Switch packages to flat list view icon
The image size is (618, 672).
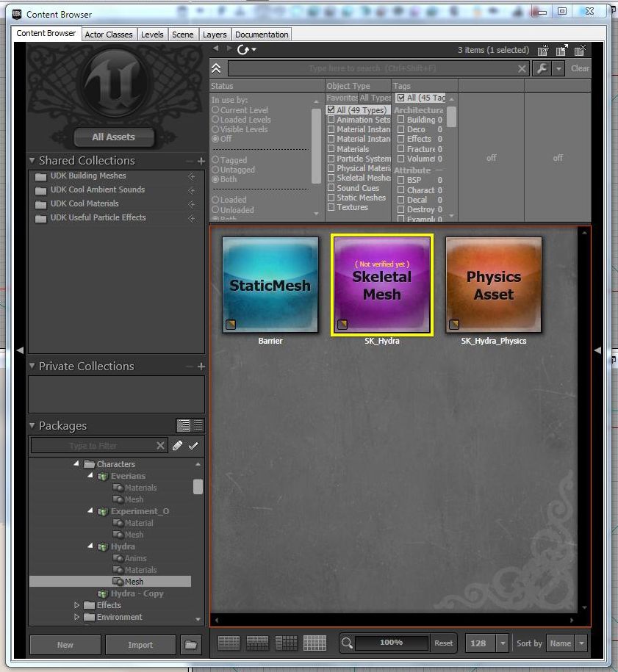click(198, 425)
